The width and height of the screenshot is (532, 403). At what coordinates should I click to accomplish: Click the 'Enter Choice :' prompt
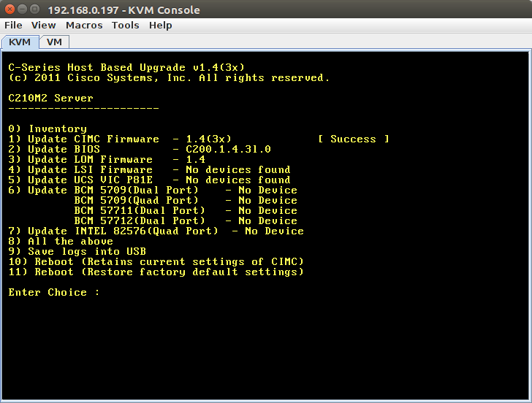pos(54,293)
